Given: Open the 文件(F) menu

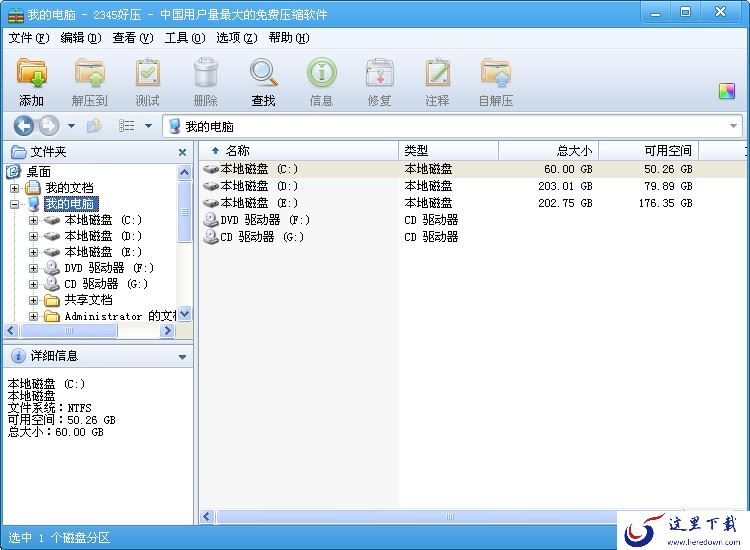Looking at the screenshot, I should [28, 38].
